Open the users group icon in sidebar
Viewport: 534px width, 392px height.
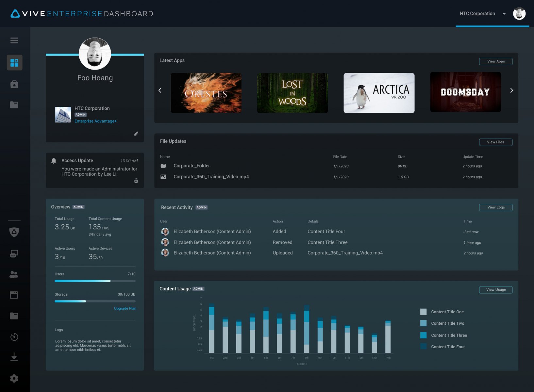(14, 274)
